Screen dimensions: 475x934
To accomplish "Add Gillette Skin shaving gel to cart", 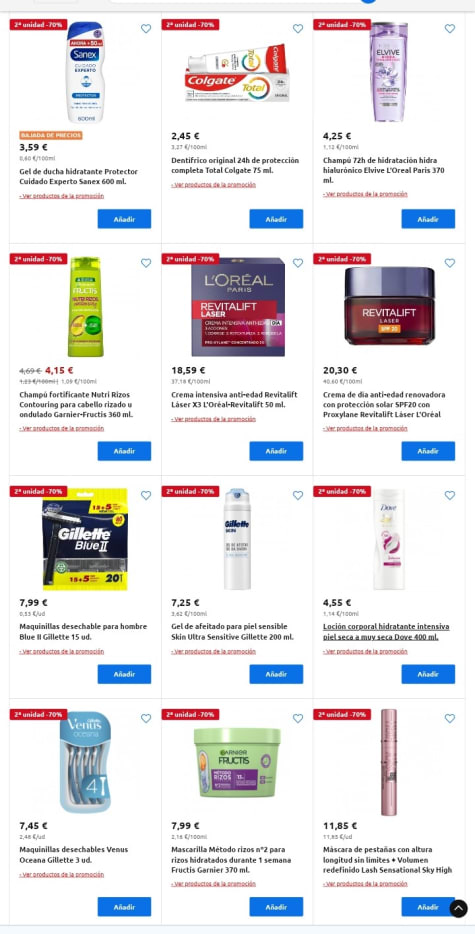I will point(276,674).
